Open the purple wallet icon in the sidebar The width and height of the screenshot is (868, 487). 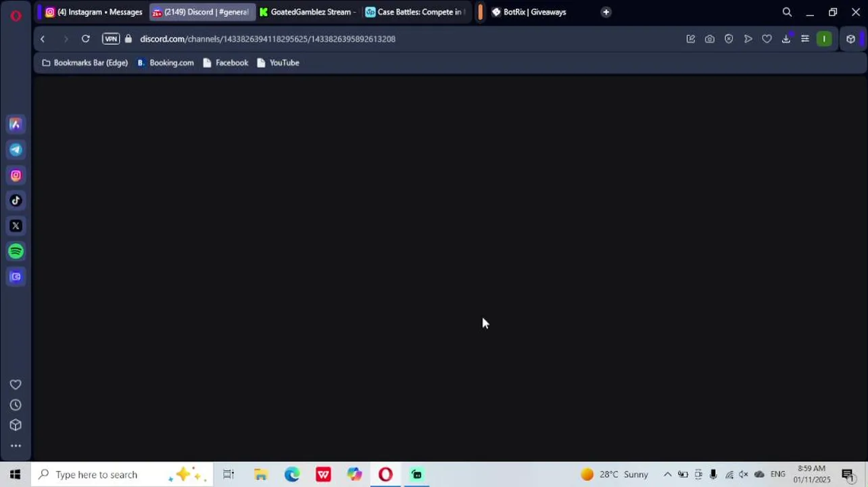tap(16, 277)
